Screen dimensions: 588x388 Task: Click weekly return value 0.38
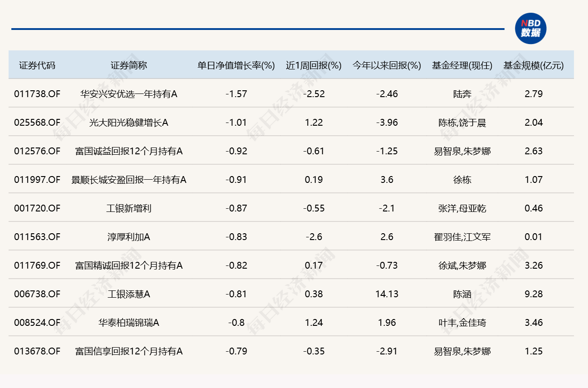[x=314, y=294]
